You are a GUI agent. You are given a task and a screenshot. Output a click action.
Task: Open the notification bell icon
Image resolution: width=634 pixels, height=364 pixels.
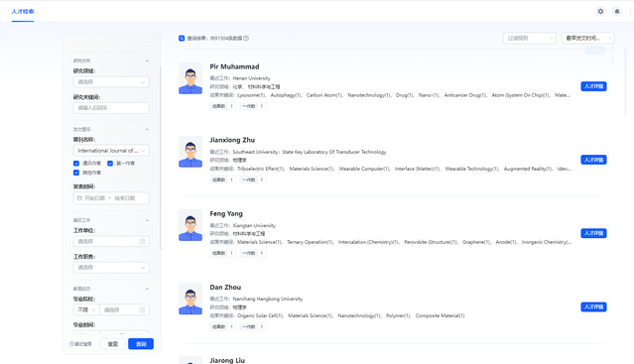pyautogui.click(x=616, y=11)
